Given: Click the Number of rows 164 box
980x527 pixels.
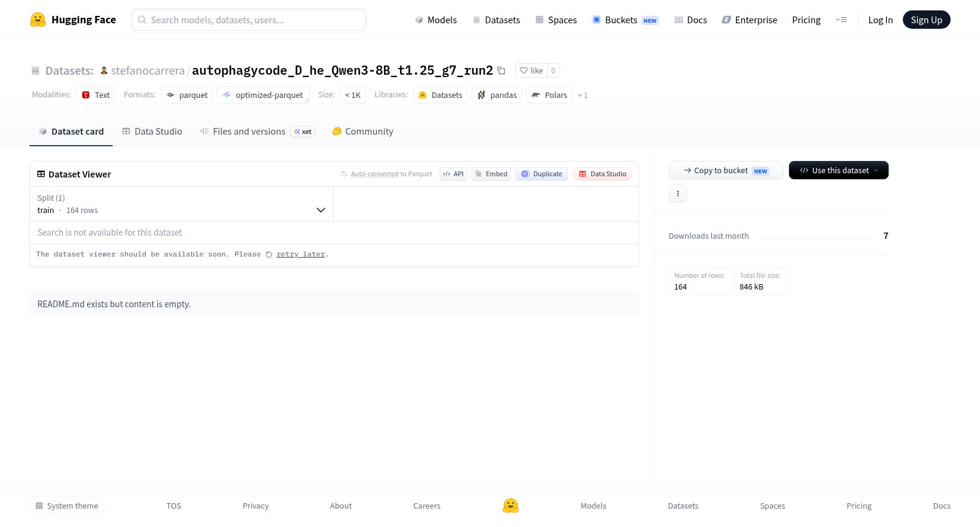Looking at the screenshot, I should 699,282.
